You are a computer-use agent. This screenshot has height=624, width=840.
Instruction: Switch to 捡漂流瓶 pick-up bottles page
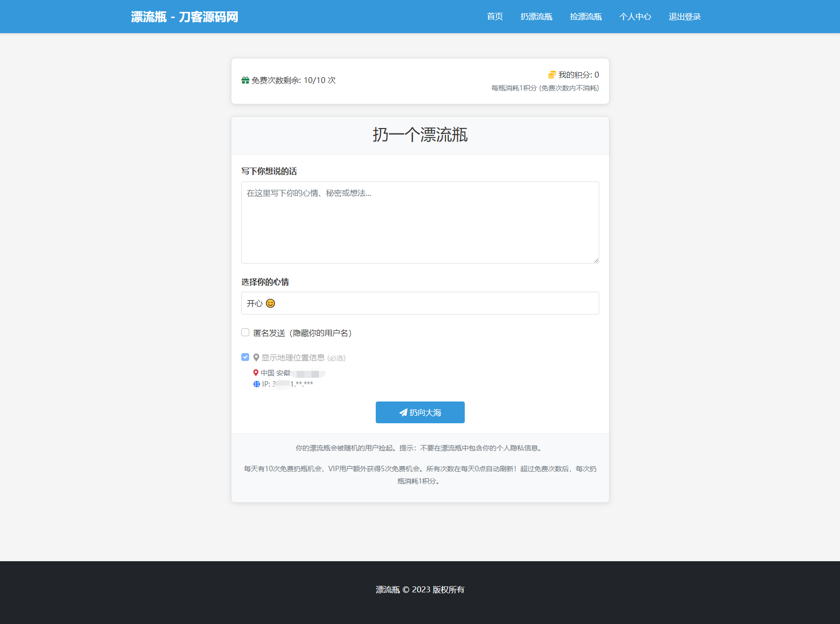pos(586,16)
